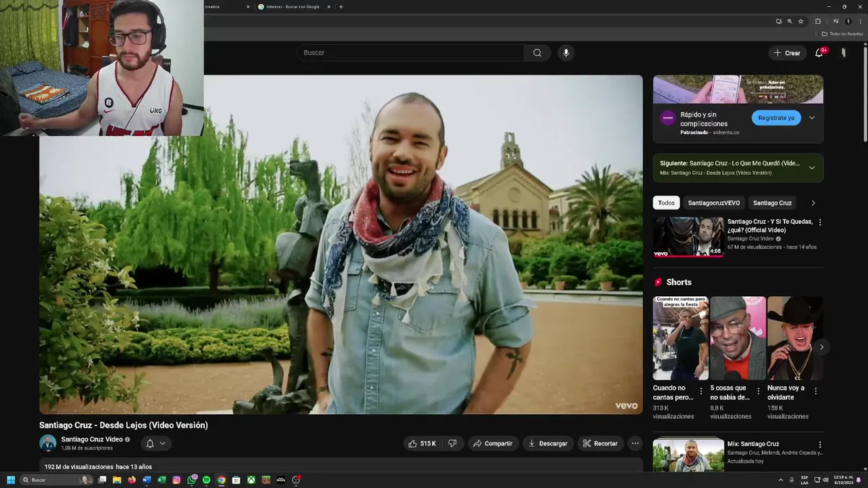Image resolution: width=868 pixels, height=488 pixels.
Task: Open options for 'Cuando no cantas pero' short
Action: click(x=701, y=391)
